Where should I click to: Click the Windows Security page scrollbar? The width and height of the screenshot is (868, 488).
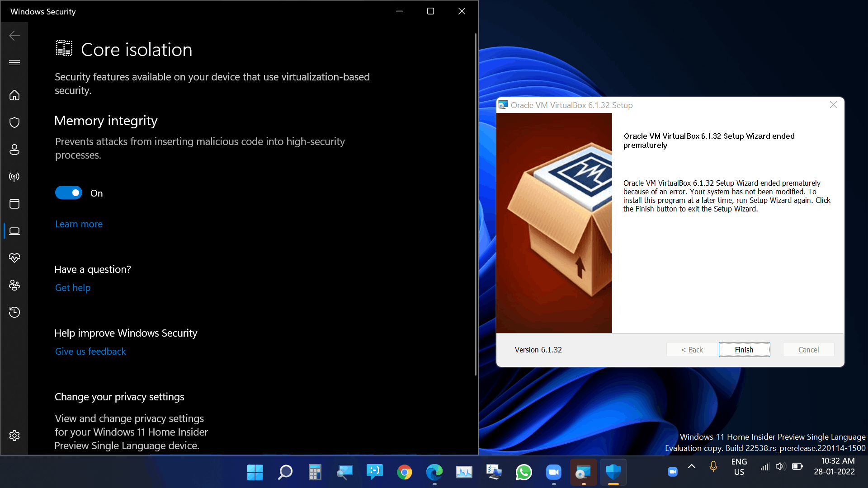tap(476, 203)
